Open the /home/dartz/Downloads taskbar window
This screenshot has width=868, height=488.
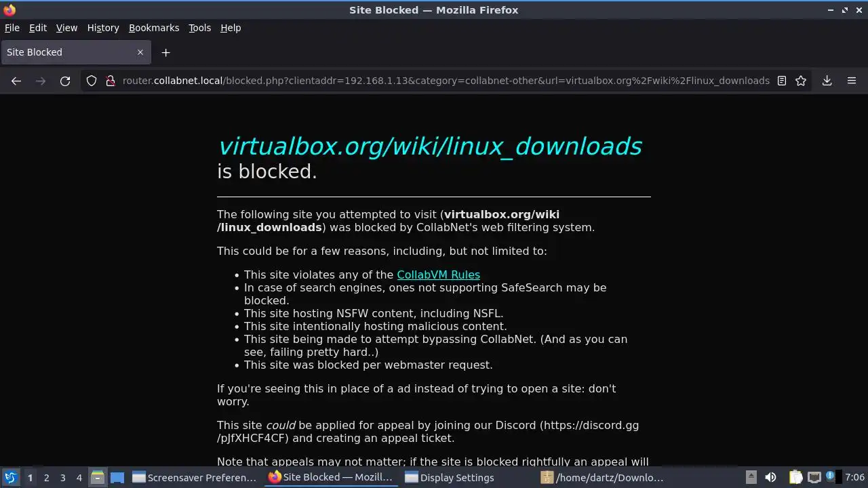[x=604, y=477]
